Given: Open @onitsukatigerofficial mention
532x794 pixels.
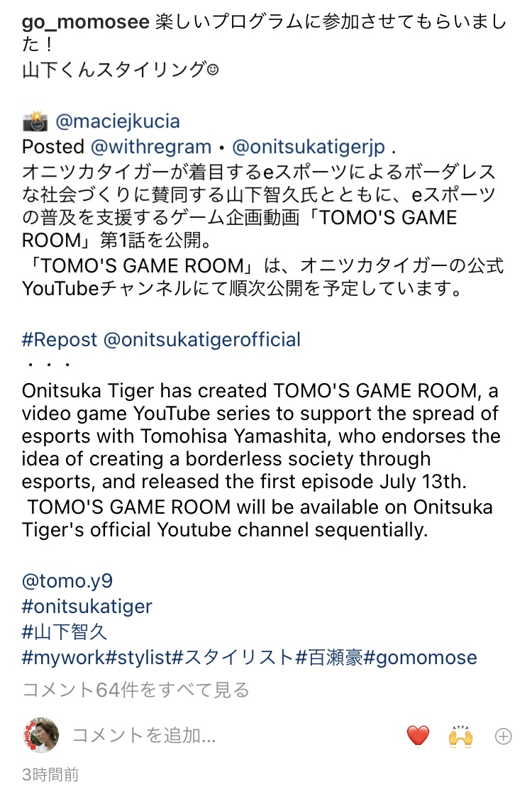Looking at the screenshot, I should [202, 339].
